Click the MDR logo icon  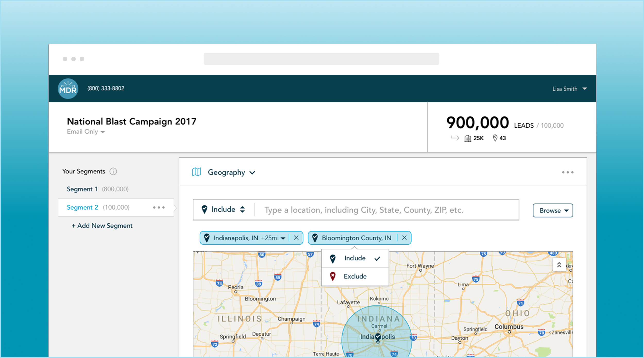tap(68, 88)
